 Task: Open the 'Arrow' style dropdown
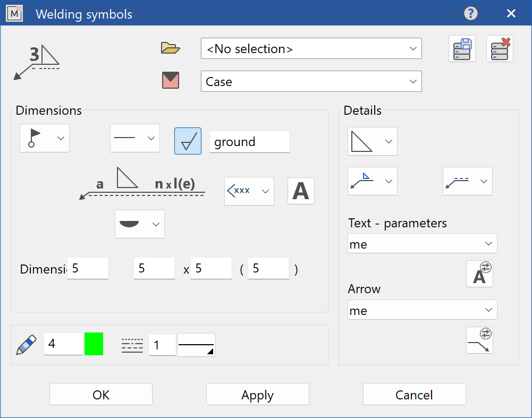(423, 310)
